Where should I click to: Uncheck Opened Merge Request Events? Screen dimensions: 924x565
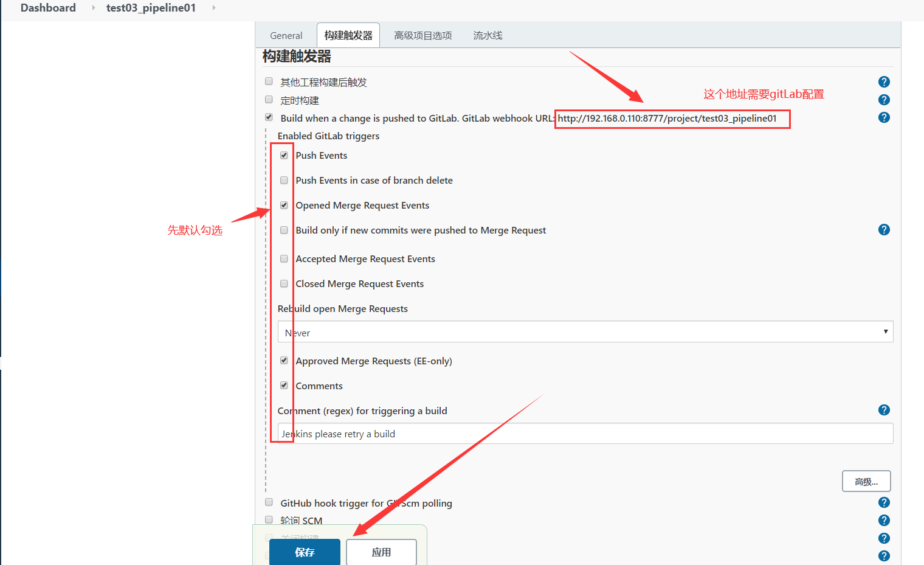point(284,205)
